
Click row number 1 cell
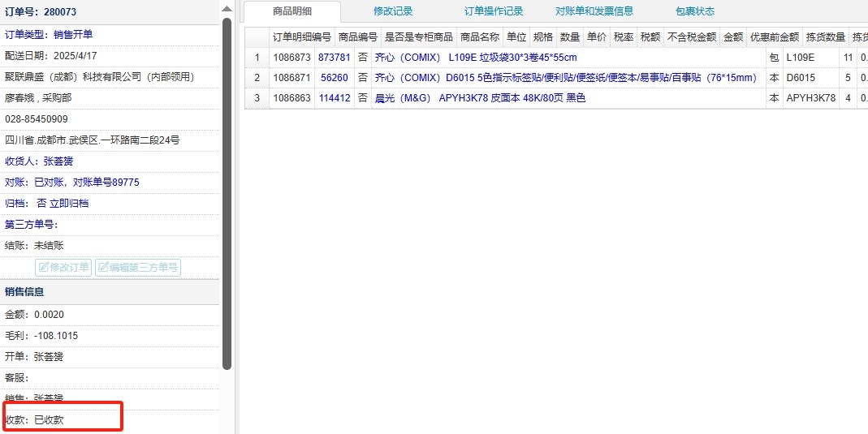coord(257,57)
